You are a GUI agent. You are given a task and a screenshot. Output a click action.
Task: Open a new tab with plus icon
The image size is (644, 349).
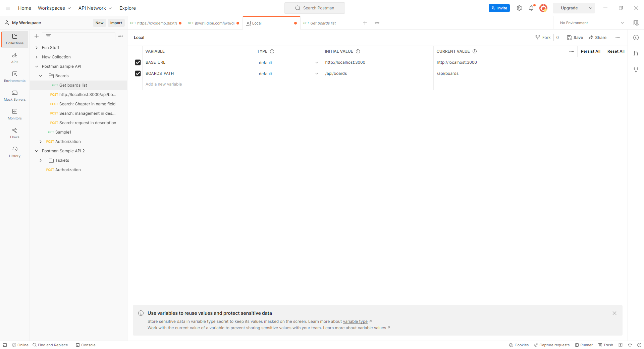point(365,23)
